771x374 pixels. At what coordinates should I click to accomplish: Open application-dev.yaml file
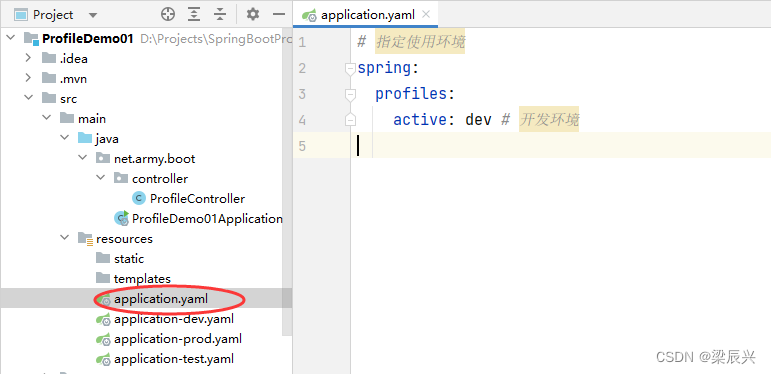pos(174,318)
